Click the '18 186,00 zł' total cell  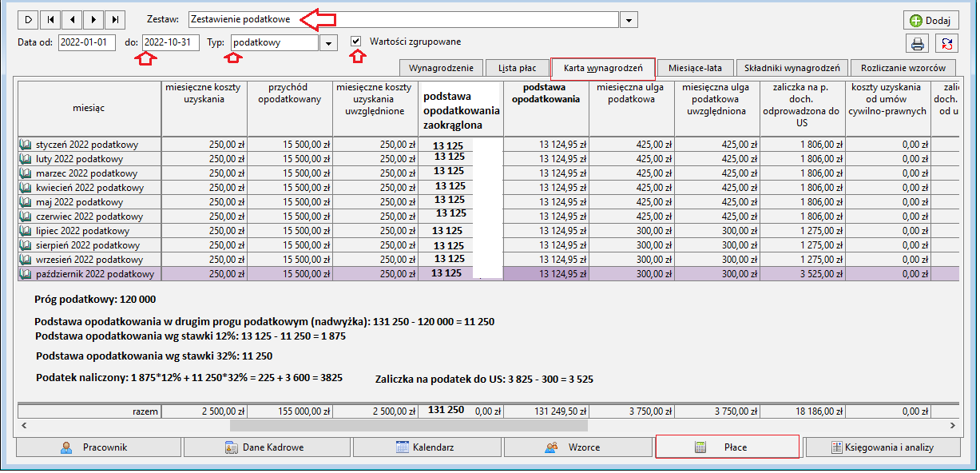[803, 411]
